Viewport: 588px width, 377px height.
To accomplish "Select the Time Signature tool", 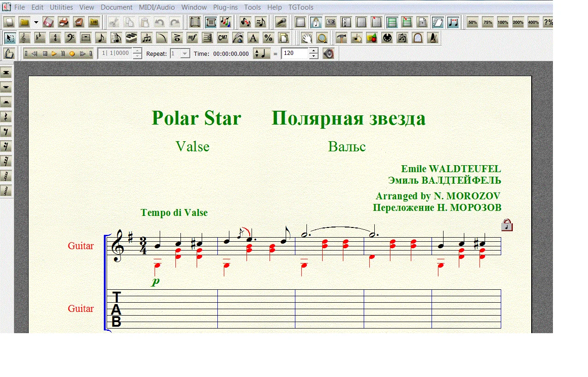I will [55, 37].
